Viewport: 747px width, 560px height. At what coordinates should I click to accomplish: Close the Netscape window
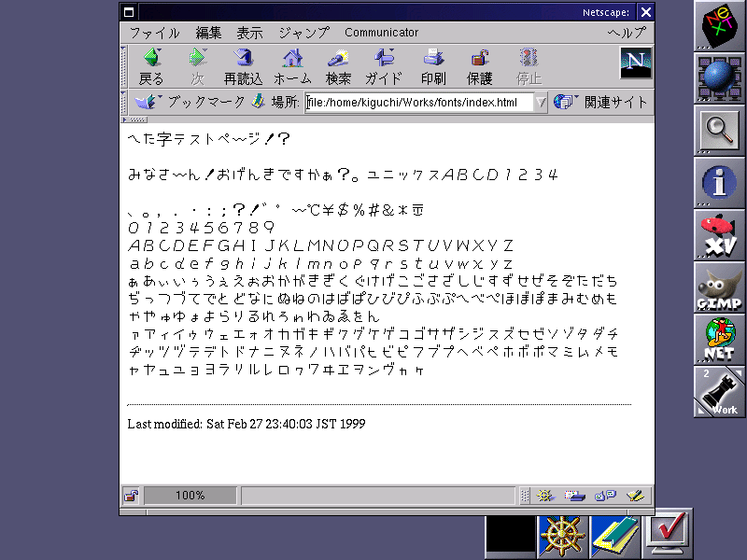[645, 12]
